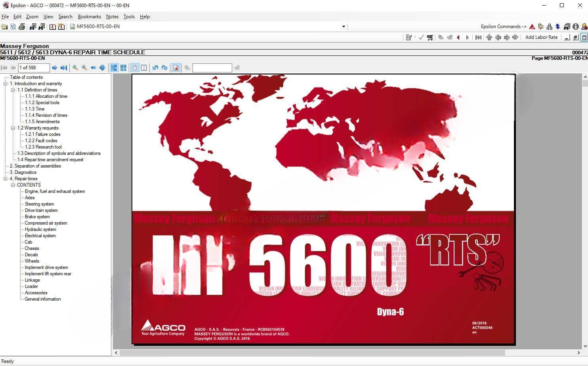This screenshot has width=588, height=366.
Task: Collapse the CONTENTS tree node
Action: pos(13,185)
